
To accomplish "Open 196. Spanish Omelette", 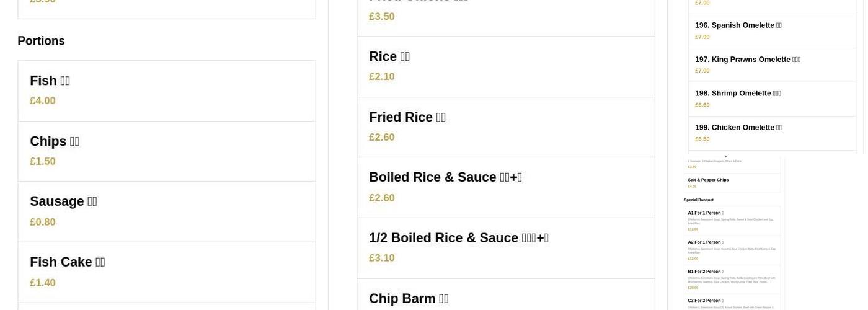I will (772, 31).
